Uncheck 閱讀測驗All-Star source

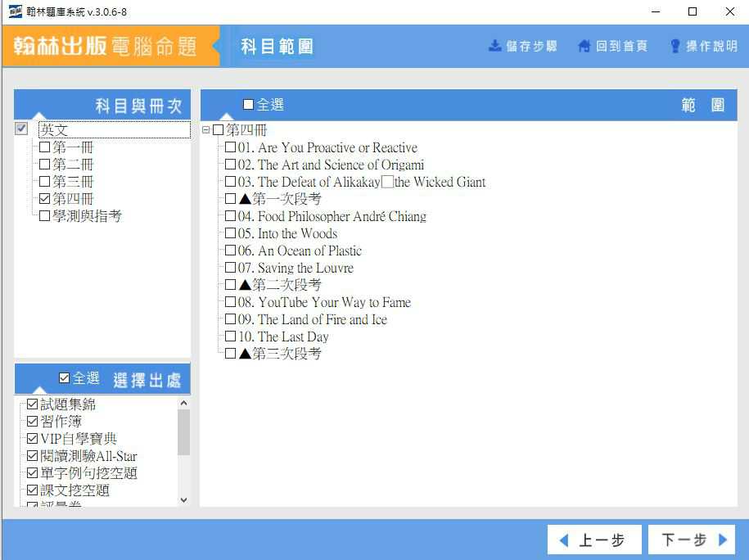click(33, 456)
